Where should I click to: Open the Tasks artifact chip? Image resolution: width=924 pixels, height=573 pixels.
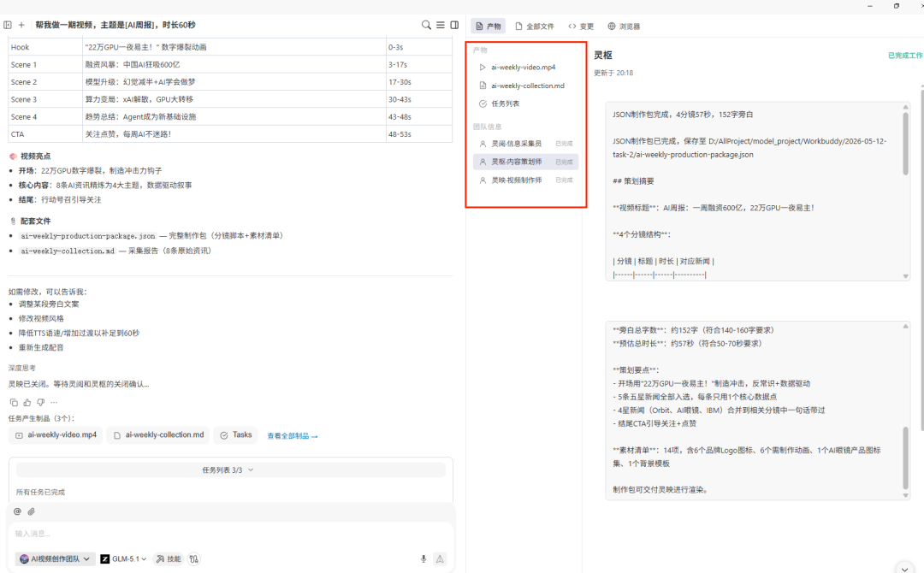coord(236,435)
